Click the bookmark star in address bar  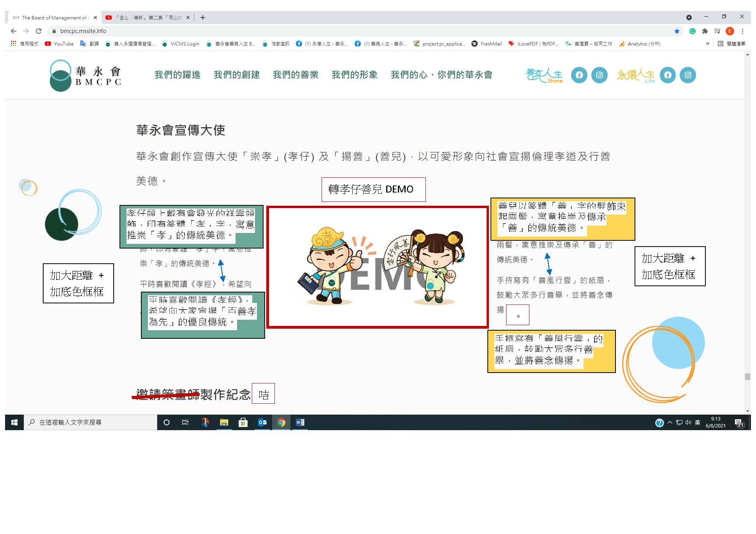[x=677, y=31]
